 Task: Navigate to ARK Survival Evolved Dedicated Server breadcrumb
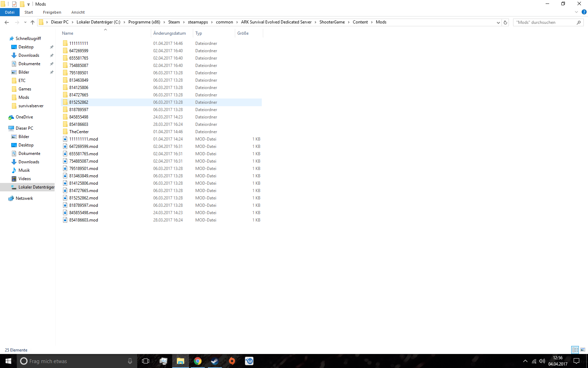coord(276,22)
